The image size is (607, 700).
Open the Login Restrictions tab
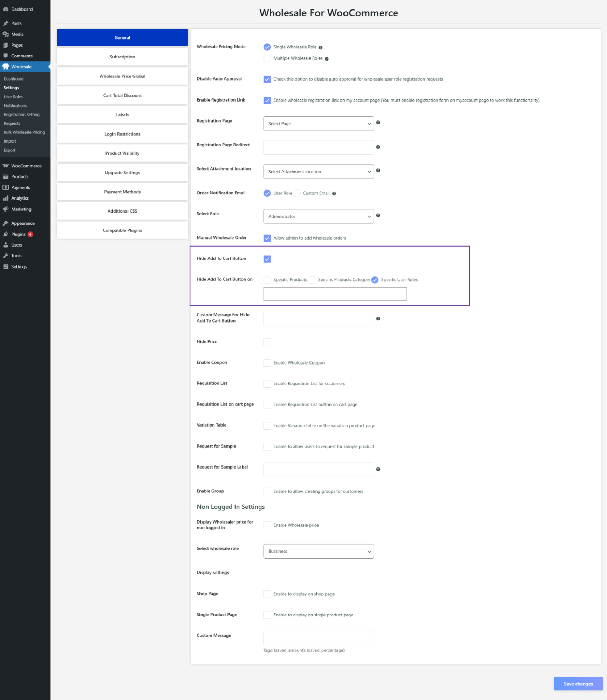122,134
